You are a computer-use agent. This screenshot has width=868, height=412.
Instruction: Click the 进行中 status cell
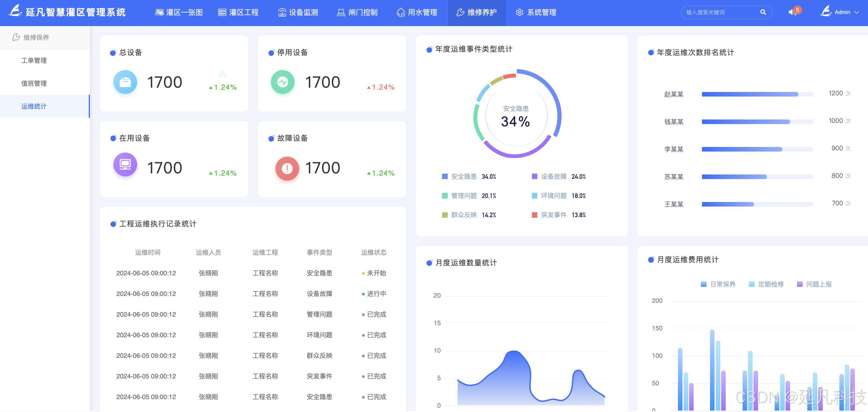[374, 294]
